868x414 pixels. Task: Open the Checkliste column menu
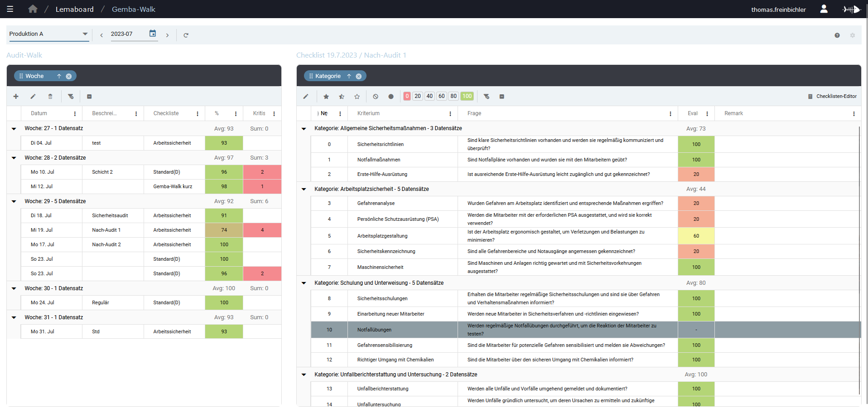coord(198,114)
